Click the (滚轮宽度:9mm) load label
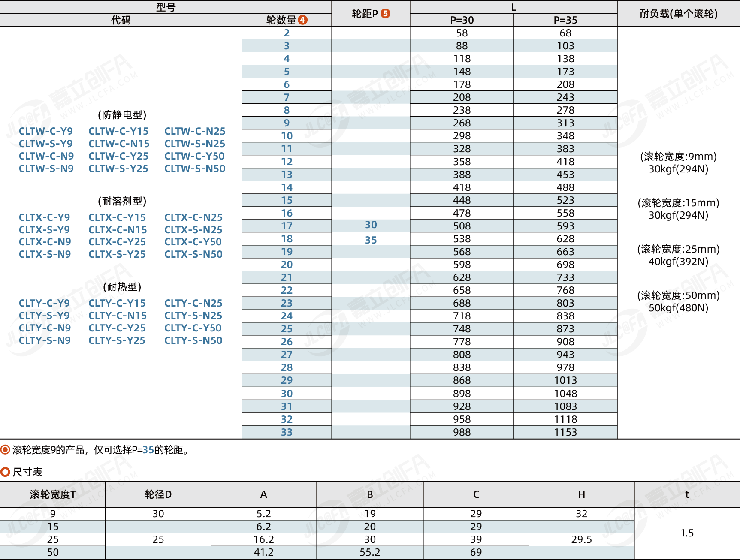 [679, 157]
